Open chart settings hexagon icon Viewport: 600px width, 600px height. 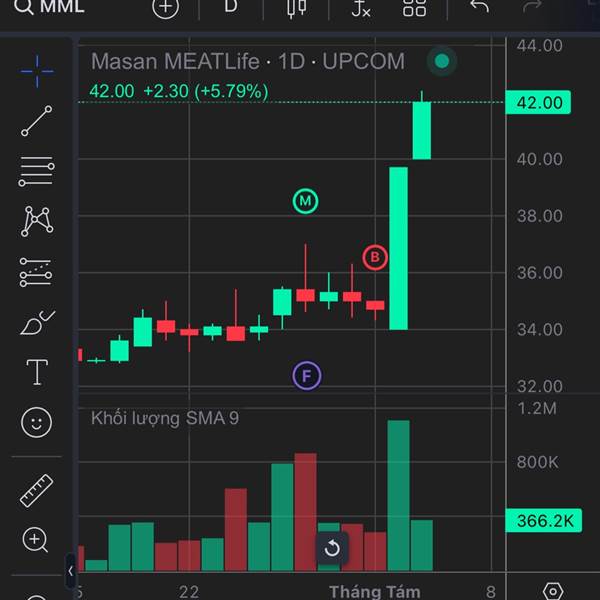(x=553, y=592)
